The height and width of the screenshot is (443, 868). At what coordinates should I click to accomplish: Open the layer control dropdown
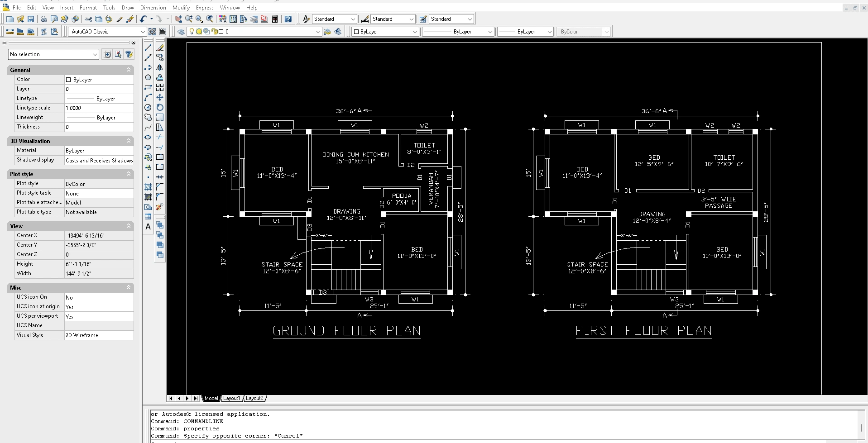tap(254, 32)
